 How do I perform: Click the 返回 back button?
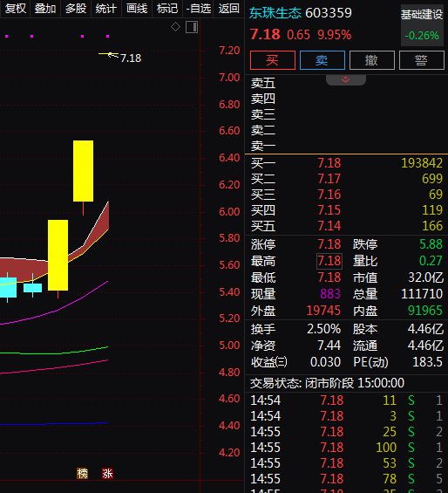228,9
